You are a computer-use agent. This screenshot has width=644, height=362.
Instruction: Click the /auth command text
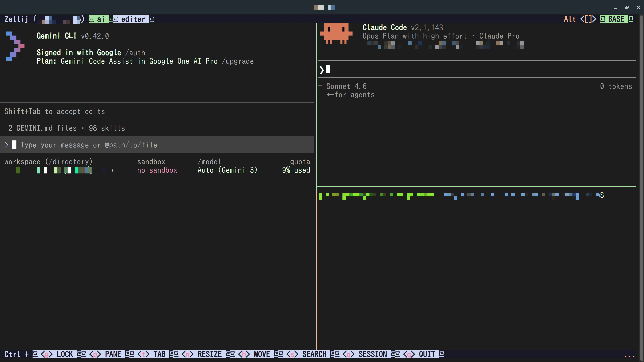point(135,53)
